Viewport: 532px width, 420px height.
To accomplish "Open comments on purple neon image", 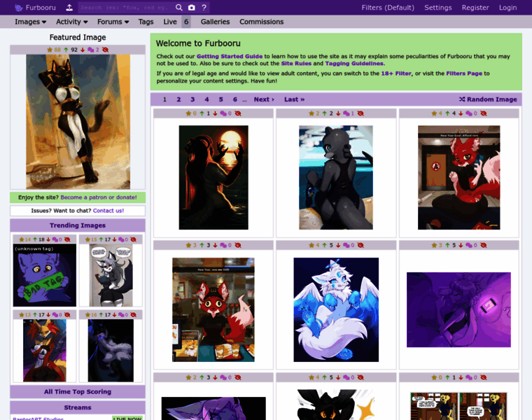I will 469,245.
